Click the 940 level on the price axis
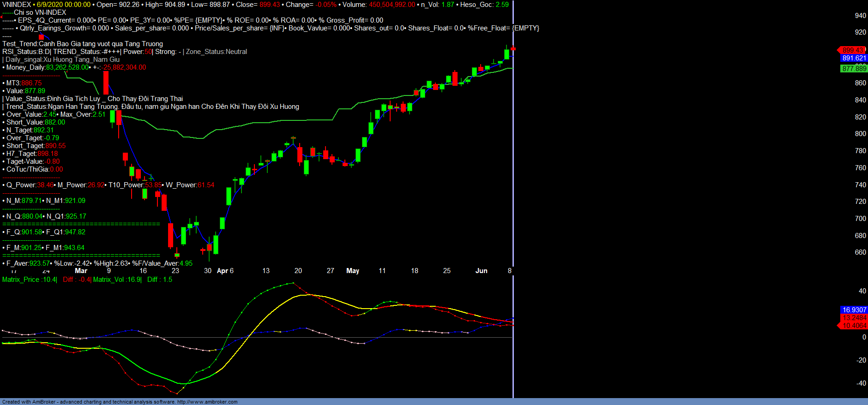The height and width of the screenshot is (405, 868). 860,16
